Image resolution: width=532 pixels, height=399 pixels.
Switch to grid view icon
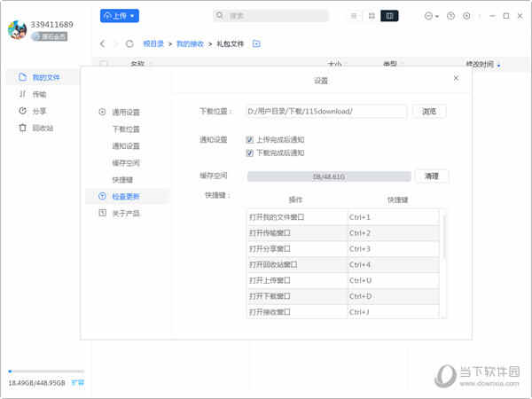coord(372,16)
